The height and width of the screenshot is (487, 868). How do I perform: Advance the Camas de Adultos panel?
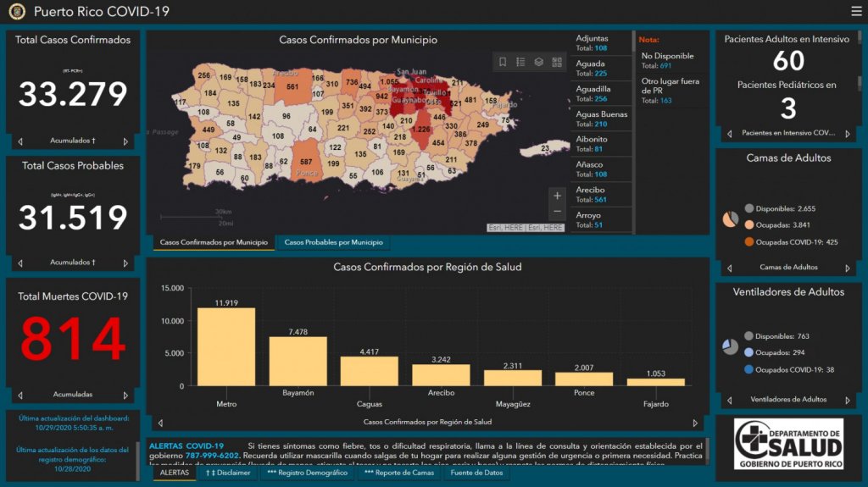click(847, 268)
